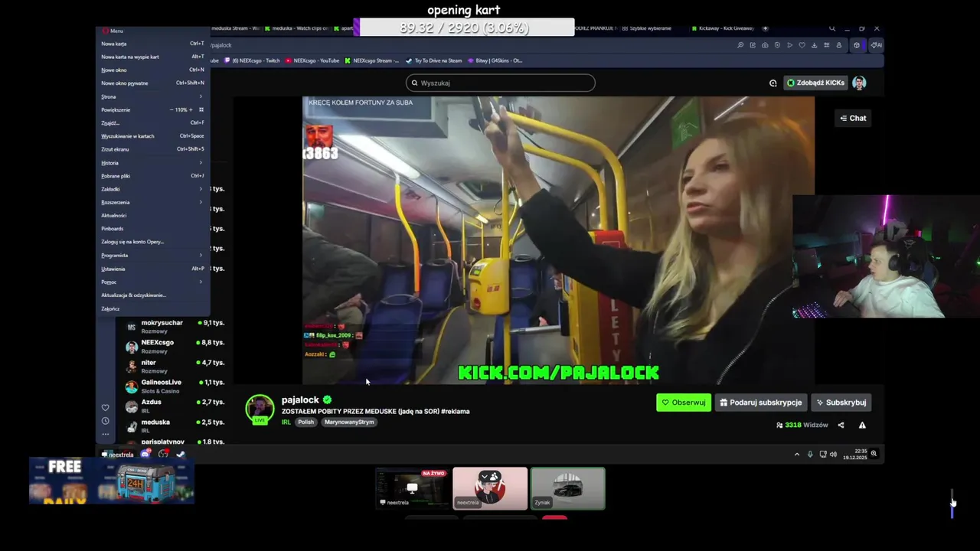Open a new browser tab with plus button
This screenshot has width=980, height=551.
765,28
